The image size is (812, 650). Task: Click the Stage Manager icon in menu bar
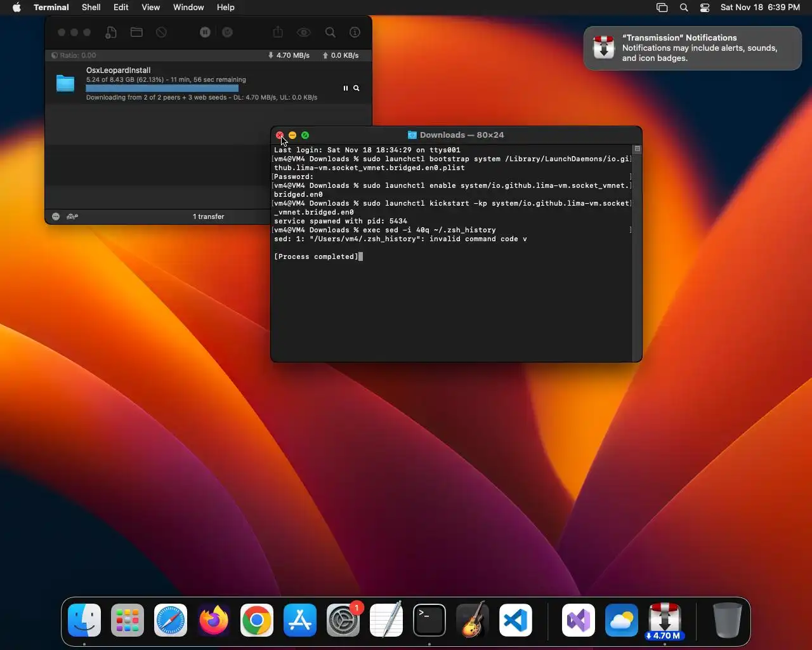pyautogui.click(x=662, y=8)
